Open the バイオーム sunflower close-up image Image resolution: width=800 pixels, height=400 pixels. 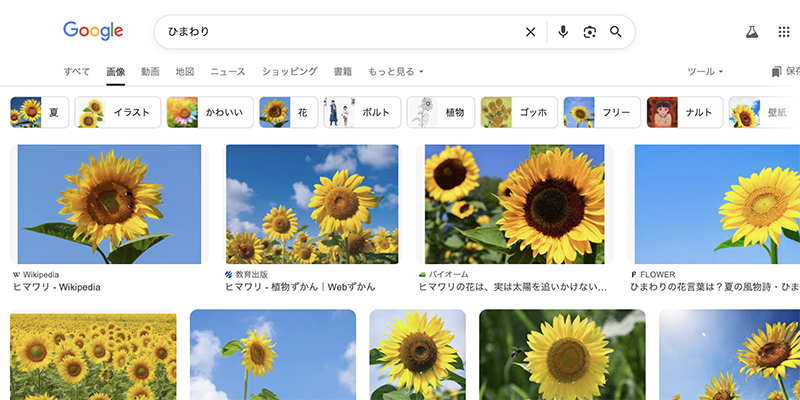514,204
